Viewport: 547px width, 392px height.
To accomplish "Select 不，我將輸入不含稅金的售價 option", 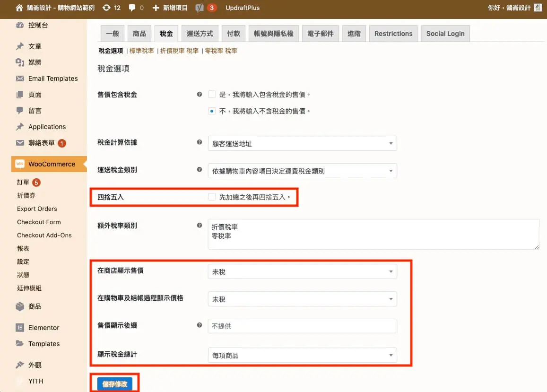I will coord(211,111).
